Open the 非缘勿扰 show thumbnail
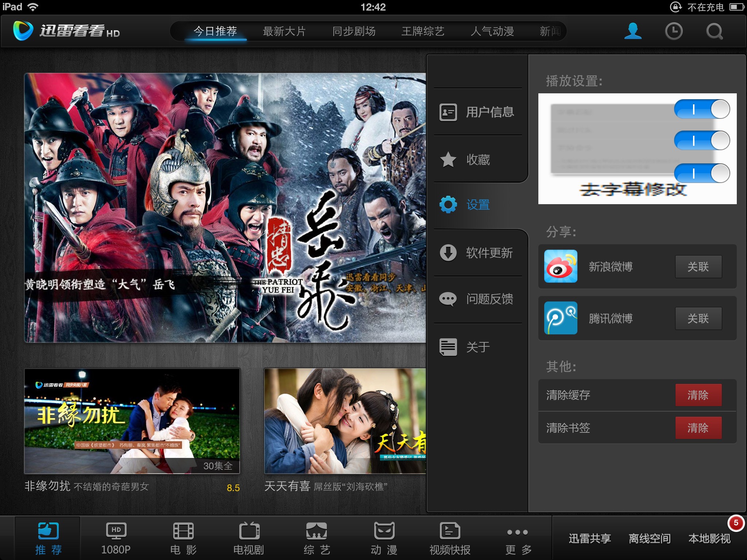The height and width of the screenshot is (560, 747). click(x=132, y=421)
